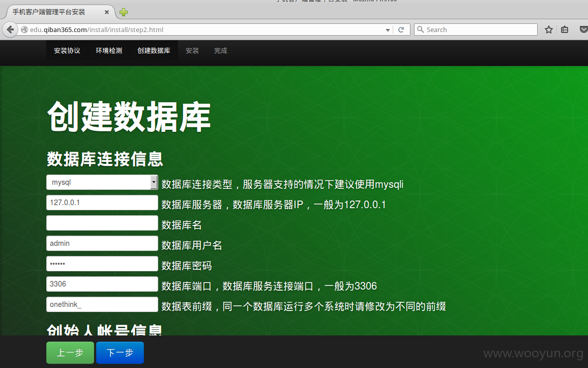588x368 pixels.
Task: Bookmark this page with the star icon
Action: click(549, 30)
